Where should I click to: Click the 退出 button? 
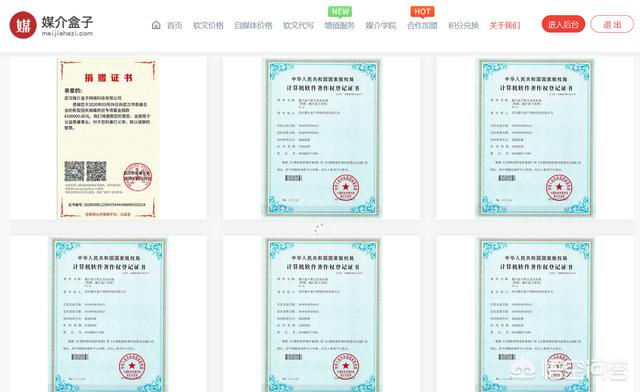pyautogui.click(x=612, y=24)
